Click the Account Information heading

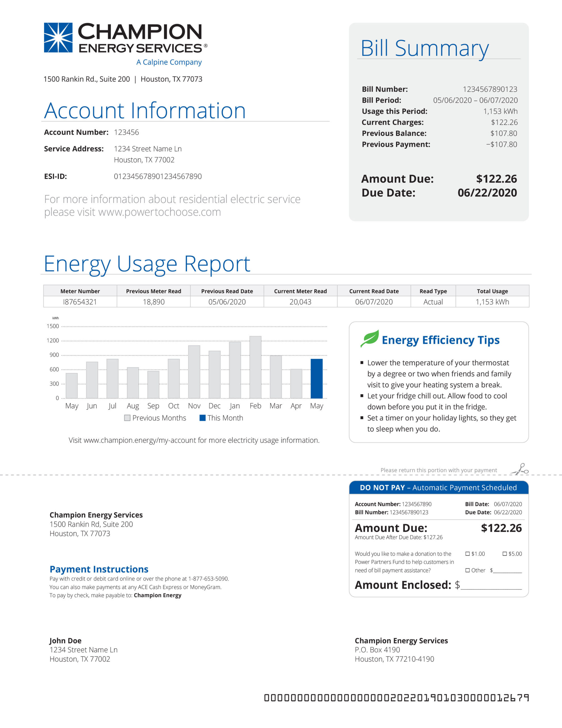tap(145, 110)
